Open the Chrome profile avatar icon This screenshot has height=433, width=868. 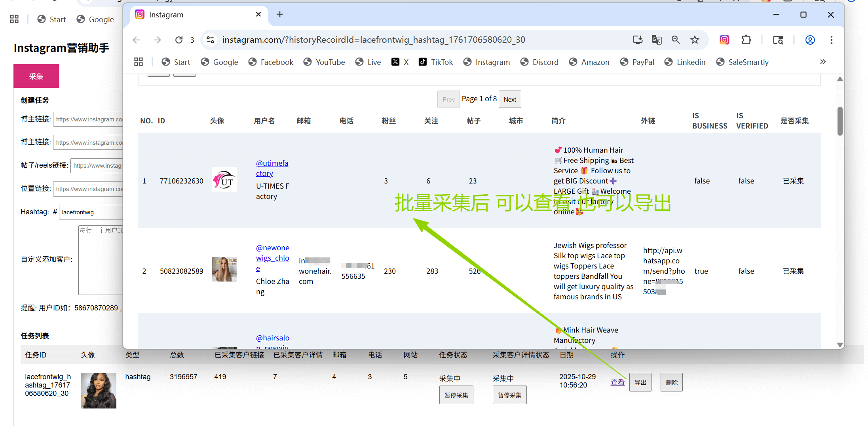pos(810,40)
